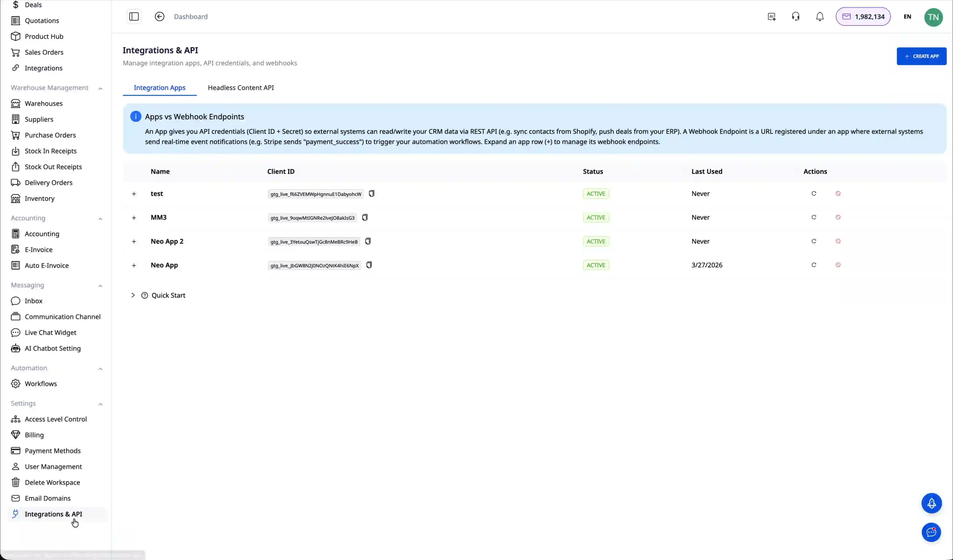Viewport: 953px width, 560px height.
Task: Regenerate credentials for Neo App
Action: [814, 265]
